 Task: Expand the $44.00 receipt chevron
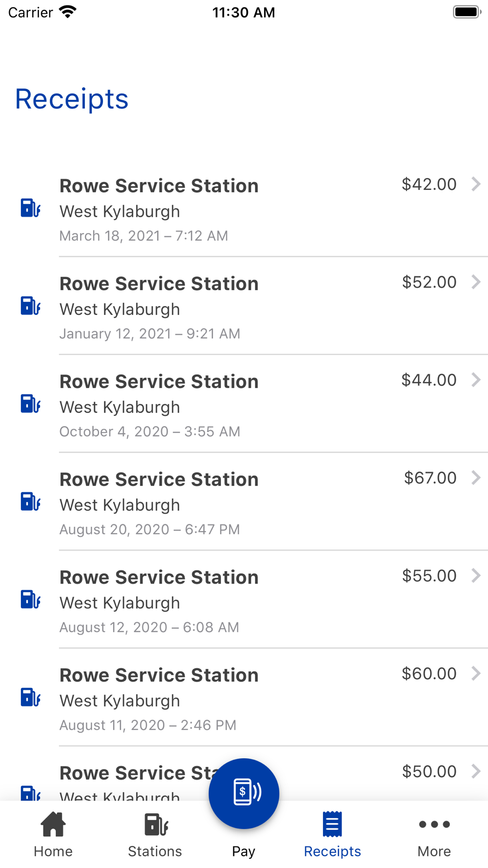476,380
